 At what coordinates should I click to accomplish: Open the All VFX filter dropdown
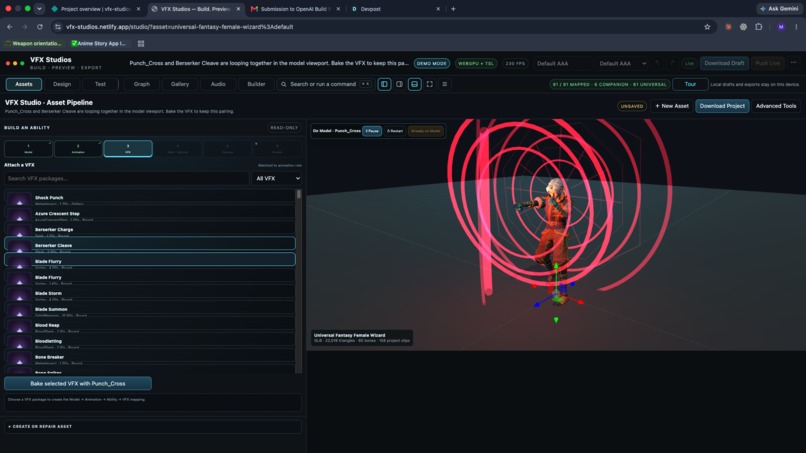point(277,178)
